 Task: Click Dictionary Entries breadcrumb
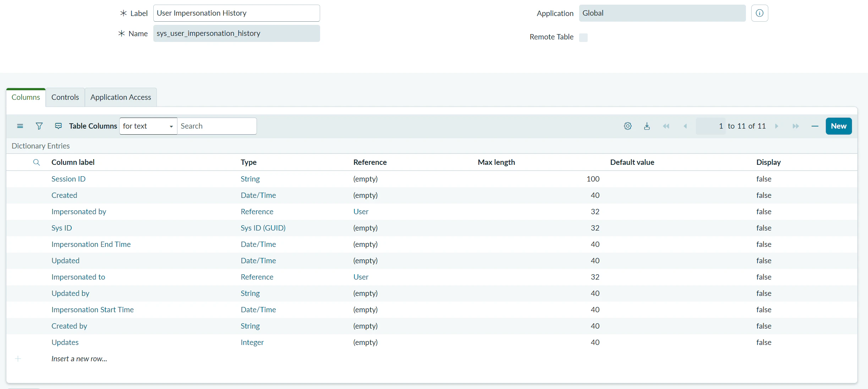[40, 146]
